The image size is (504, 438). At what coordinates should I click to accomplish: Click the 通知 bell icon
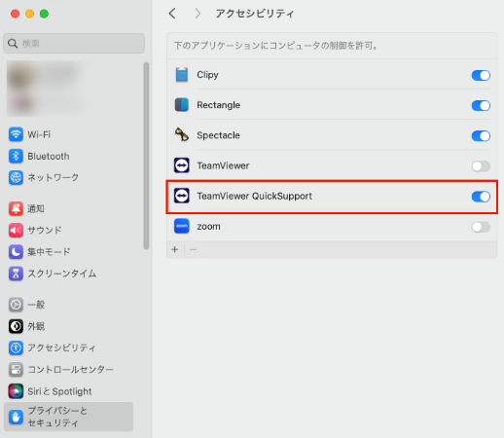tap(16, 208)
